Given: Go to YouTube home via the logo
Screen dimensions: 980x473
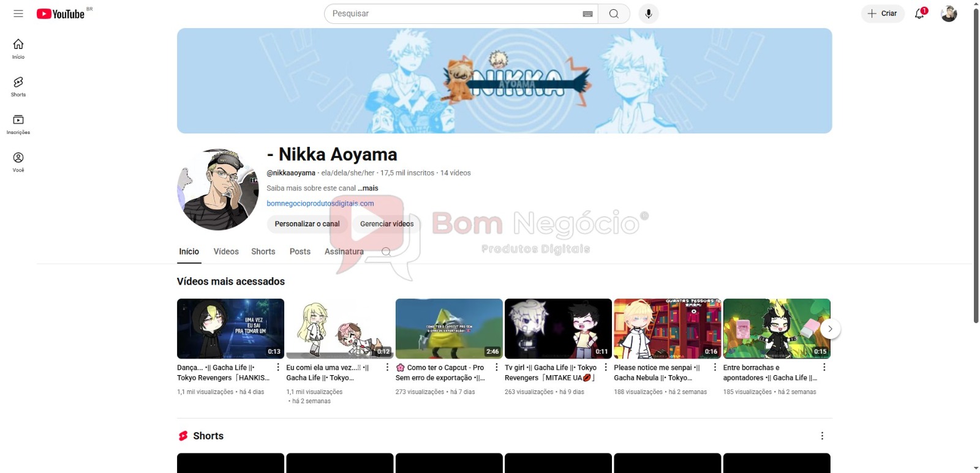Looking at the screenshot, I should [61, 13].
